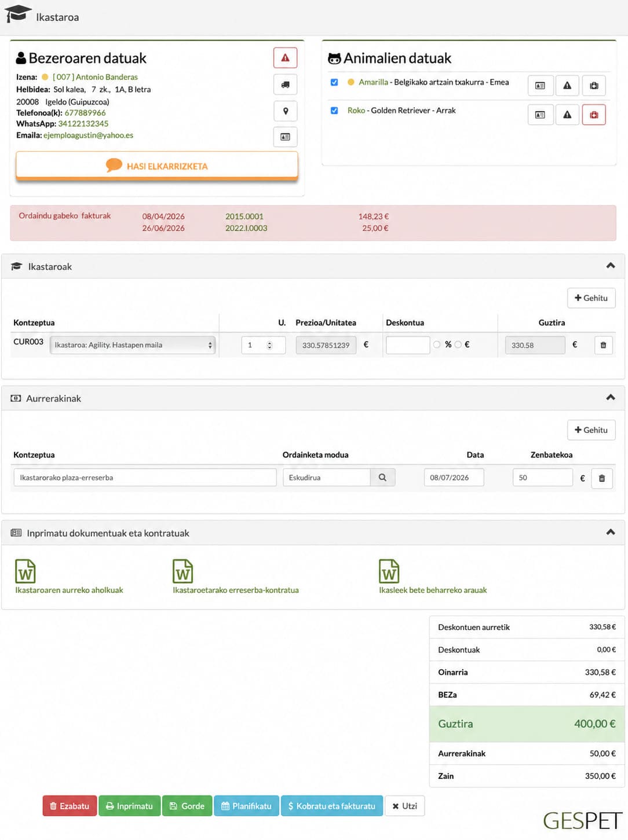The height and width of the screenshot is (840, 628).
Task: Click the Gorde save button
Action: [187, 806]
